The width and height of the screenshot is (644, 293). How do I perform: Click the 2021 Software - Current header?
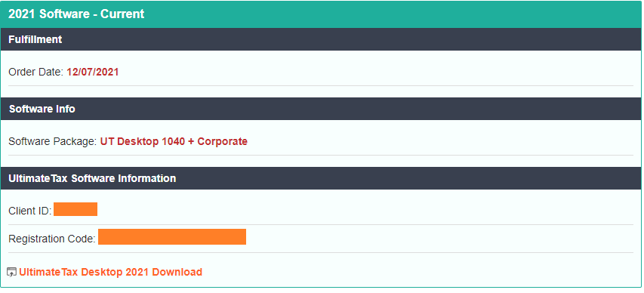(322, 14)
